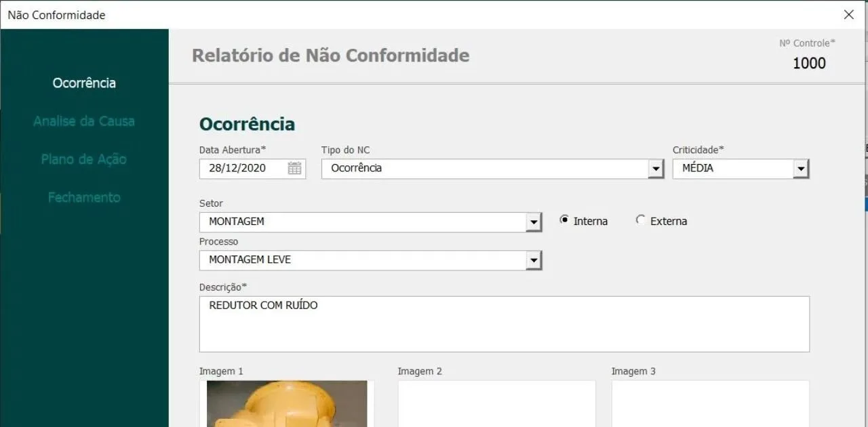Open the Plano de Ação section
The width and height of the screenshot is (868, 427).
(83, 159)
